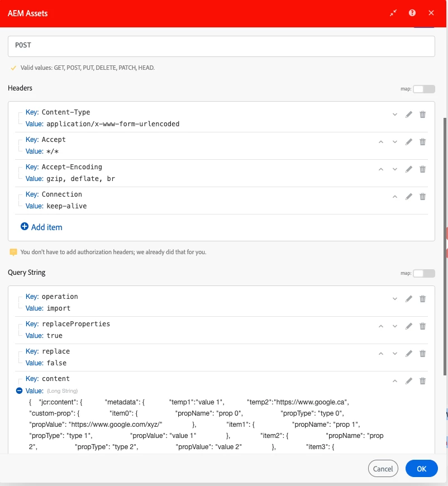The image size is (448, 486).
Task: Edit the content query string item
Action: (409, 381)
